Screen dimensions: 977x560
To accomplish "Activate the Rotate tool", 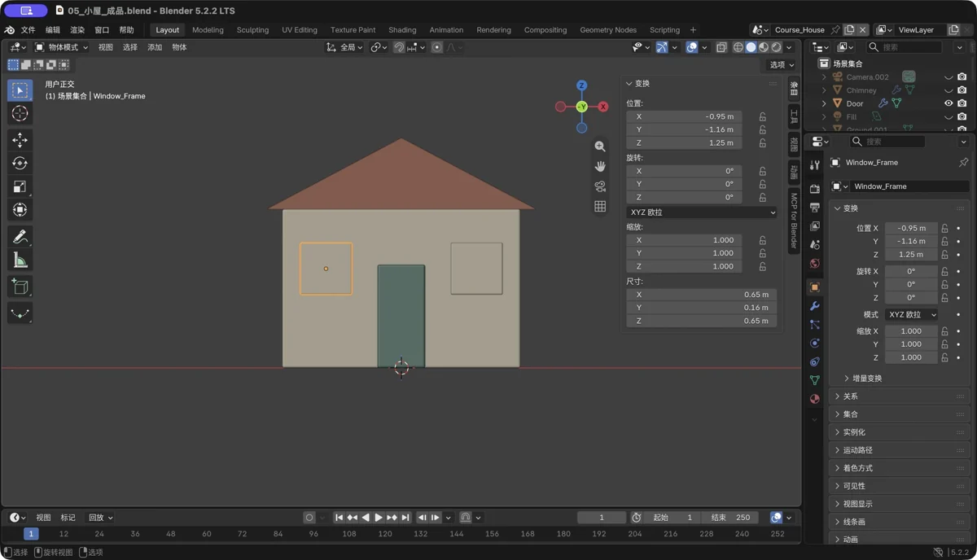I will point(20,164).
